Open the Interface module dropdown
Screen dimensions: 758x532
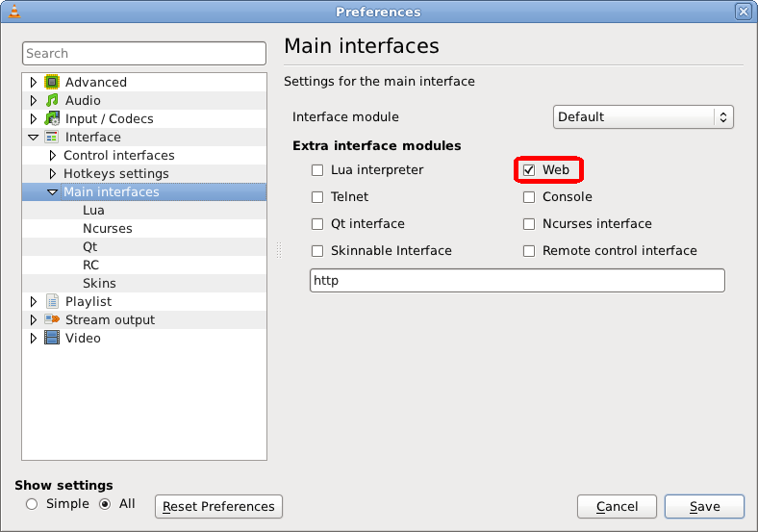(644, 117)
